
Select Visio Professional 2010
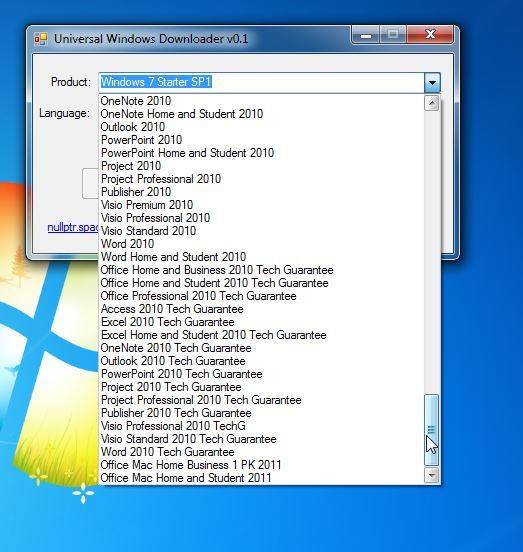coord(262,218)
